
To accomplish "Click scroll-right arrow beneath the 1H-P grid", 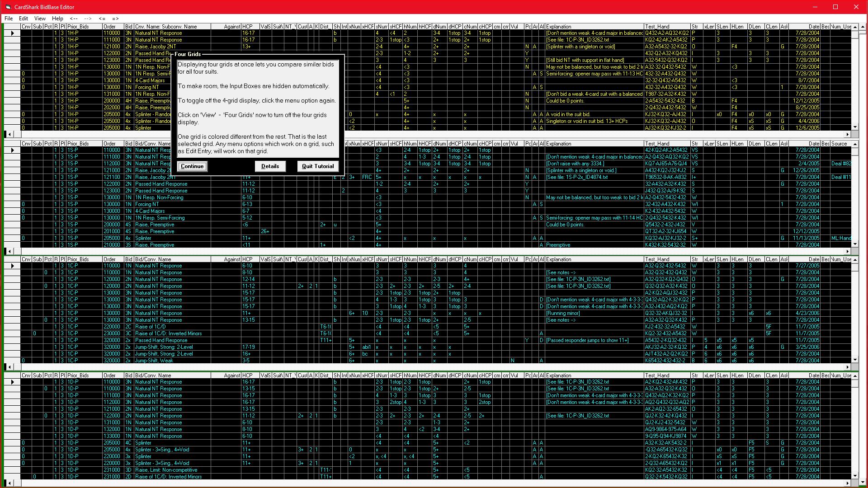I will pyautogui.click(x=848, y=134).
